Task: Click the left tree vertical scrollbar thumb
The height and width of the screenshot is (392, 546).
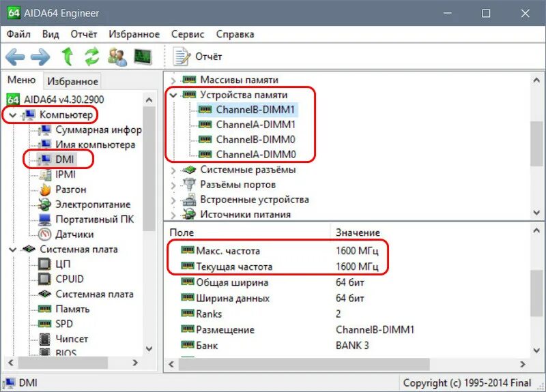Action: pos(149,168)
